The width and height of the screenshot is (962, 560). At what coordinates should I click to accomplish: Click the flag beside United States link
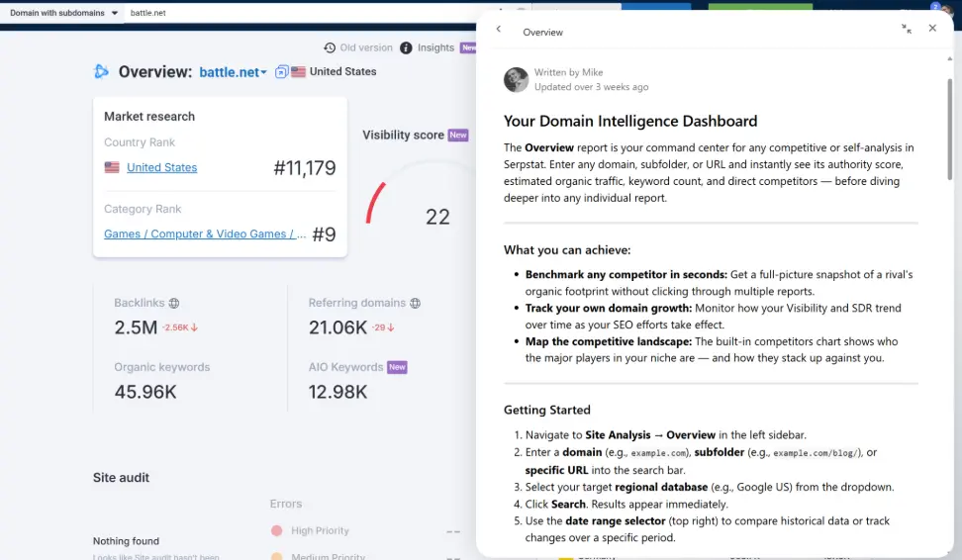click(112, 167)
